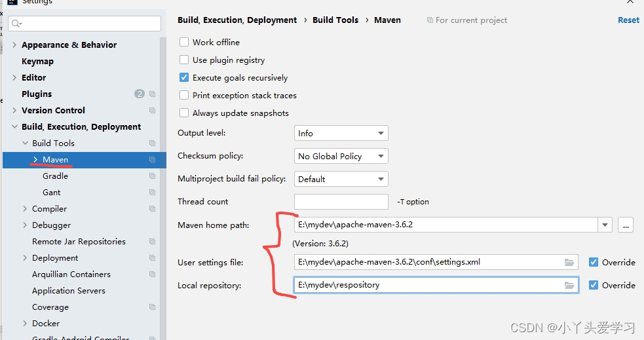This screenshot has width=644, height=340.
Task: Select Keymap in settings tree
Action: point(38,62)
